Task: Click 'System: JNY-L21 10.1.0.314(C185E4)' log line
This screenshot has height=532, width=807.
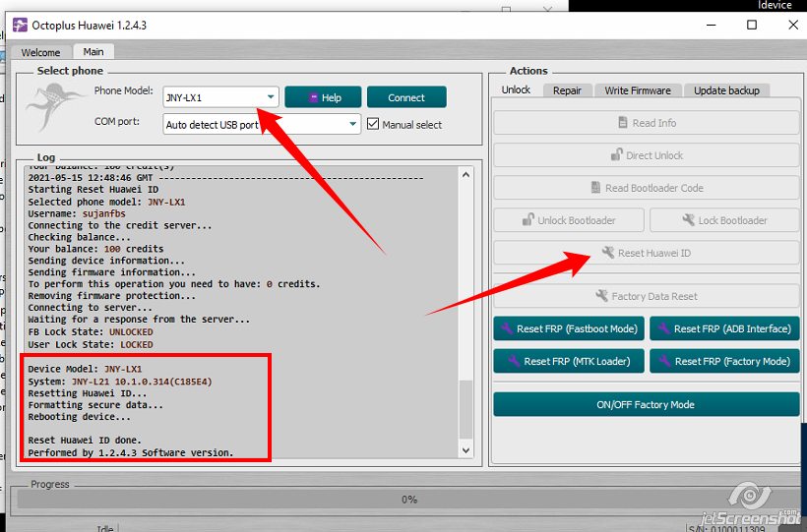Action: point(120,382)
